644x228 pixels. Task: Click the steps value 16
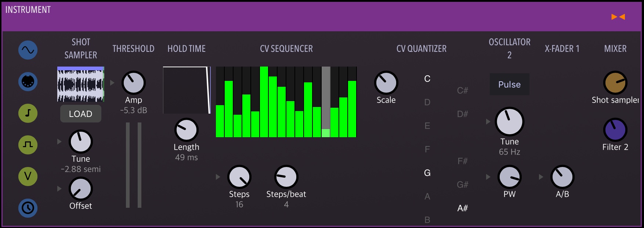[239, 204]
